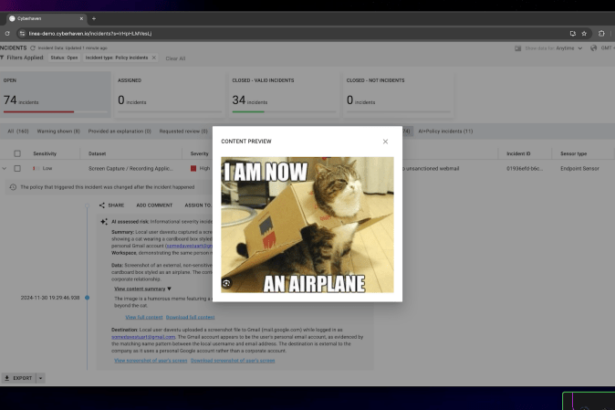This screenshot has height=410, width=615.
Task: Tick the Low sensitivity incident row checkbox
Action: pos(17,168)
